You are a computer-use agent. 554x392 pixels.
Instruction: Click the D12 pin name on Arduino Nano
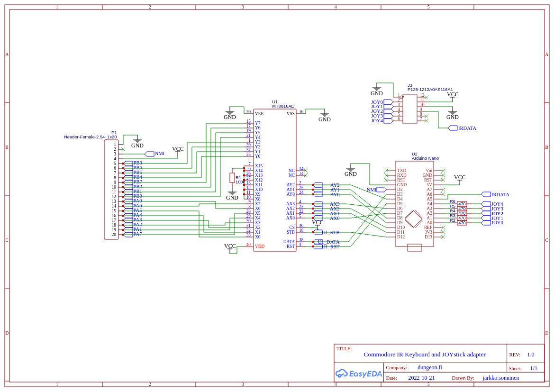tap(400, 237)
